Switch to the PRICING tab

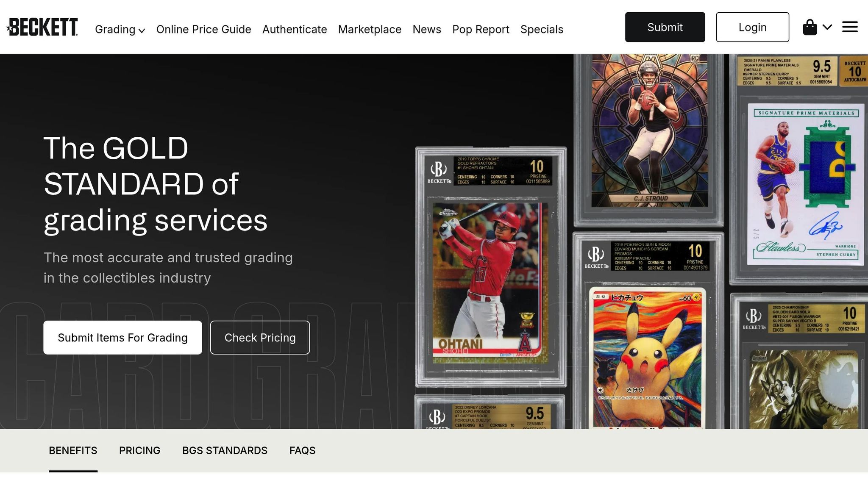[139, 451]
